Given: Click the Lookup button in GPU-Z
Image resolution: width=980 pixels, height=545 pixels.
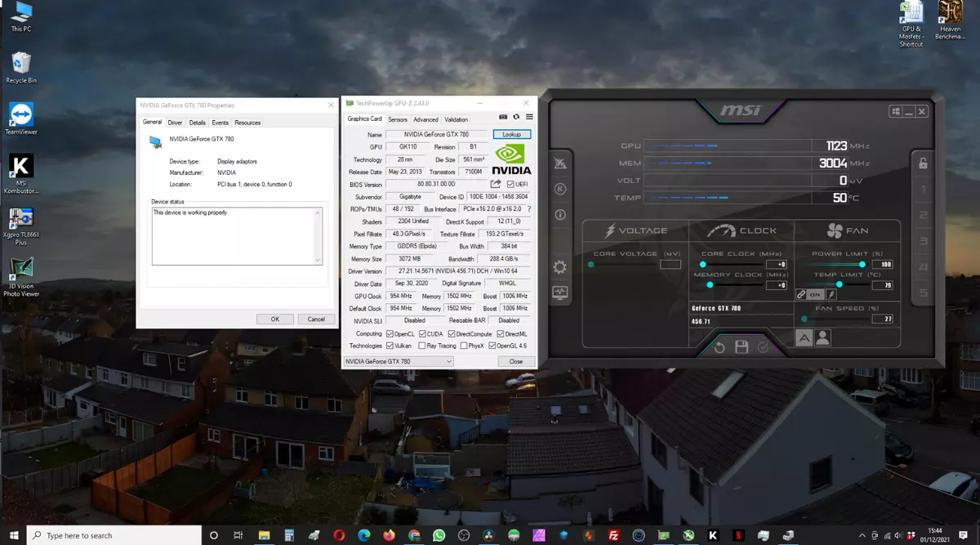Looking at the screenshot, I should point(512,134).
